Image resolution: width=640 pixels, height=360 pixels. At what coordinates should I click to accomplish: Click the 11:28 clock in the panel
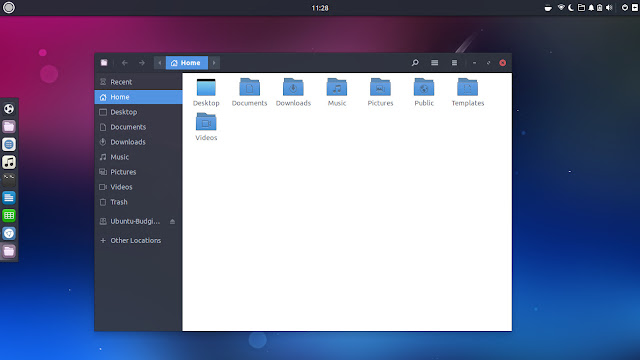pyautogui.click(x=320, y=8)
